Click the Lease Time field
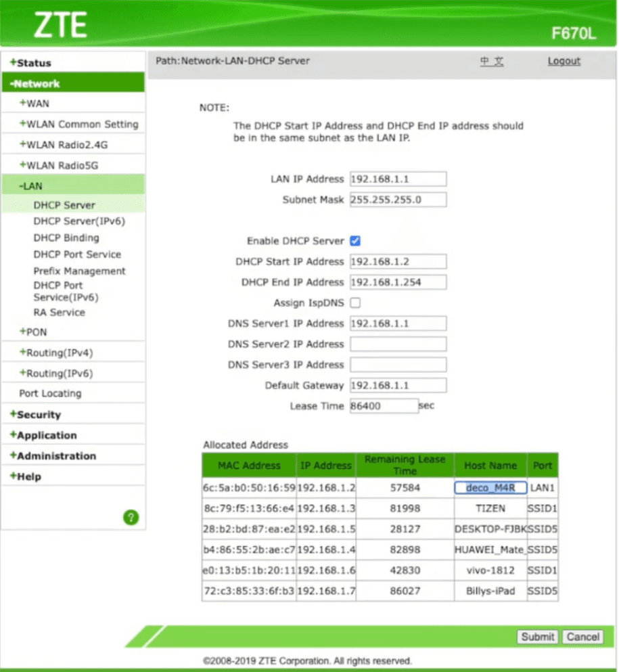The height and width of the screenshot is (672, 619). 384,406
